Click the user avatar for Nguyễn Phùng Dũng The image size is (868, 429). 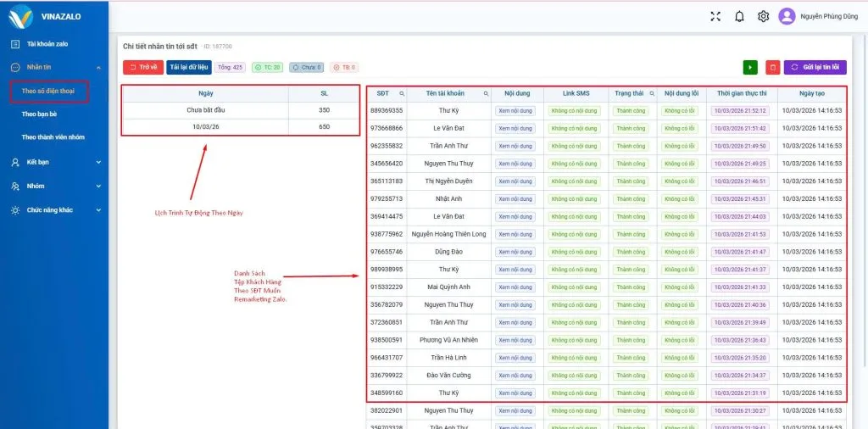click(x=787, y=16)
